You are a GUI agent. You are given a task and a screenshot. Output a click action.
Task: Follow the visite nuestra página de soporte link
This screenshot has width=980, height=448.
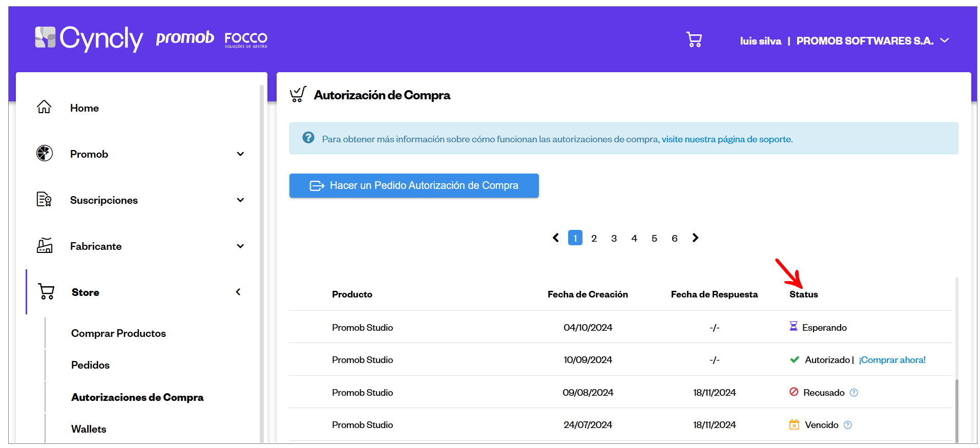tap(727, 139)
